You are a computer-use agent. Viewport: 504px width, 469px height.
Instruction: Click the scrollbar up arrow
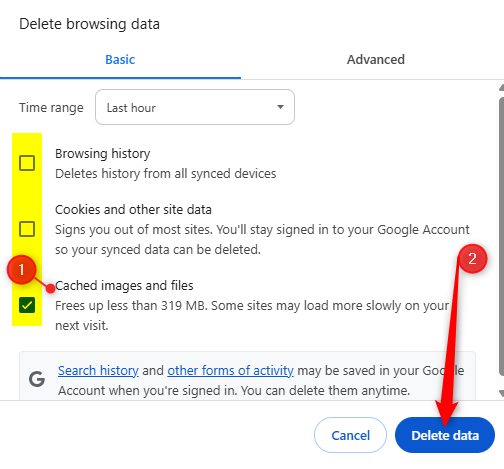(x=501, y=88)
